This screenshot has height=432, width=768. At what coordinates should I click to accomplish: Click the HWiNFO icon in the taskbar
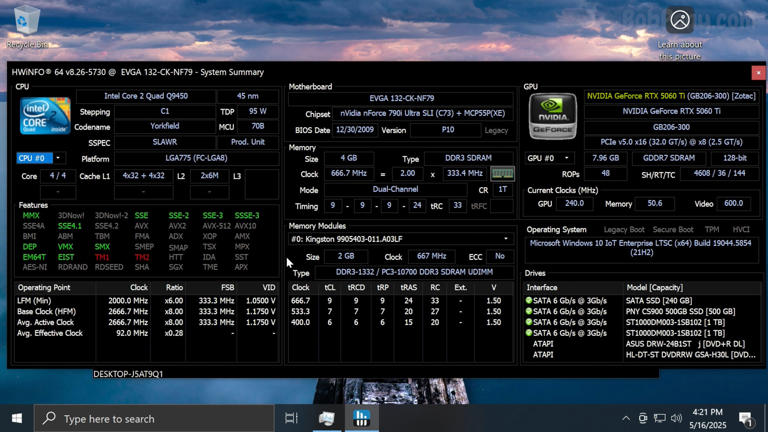point(362,418)
